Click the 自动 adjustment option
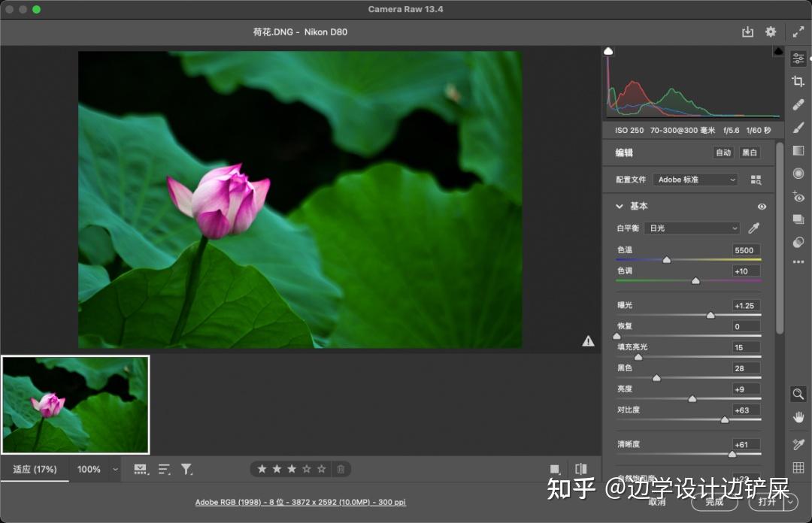The width and height of the screenshot is (812, 523). coord(723,153)
